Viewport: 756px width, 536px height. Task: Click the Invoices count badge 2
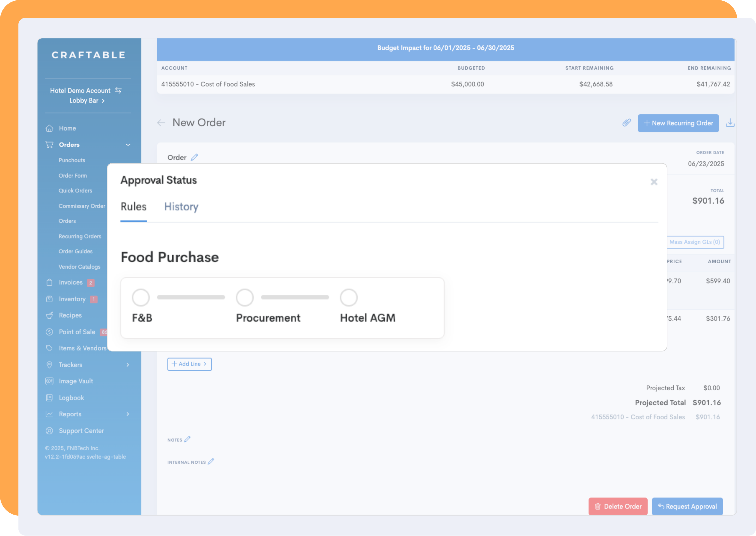[x=90, y=282]
